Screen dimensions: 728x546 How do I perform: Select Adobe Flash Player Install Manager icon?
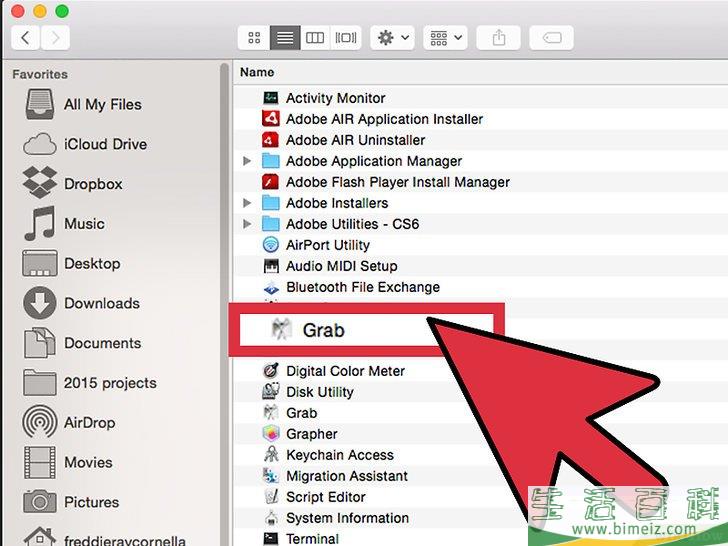pyautogui.click(x=271, y=182)
